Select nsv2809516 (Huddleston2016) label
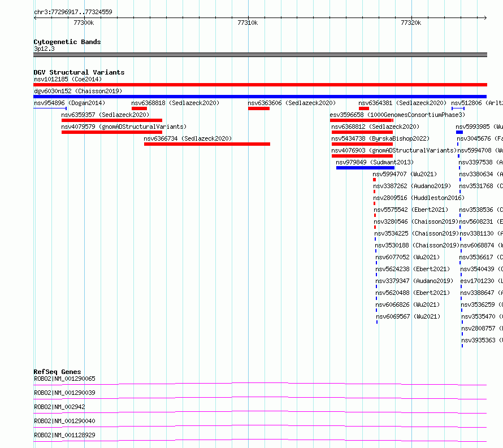The width and height of the screenshot is (503, 448). coord(419,198)
